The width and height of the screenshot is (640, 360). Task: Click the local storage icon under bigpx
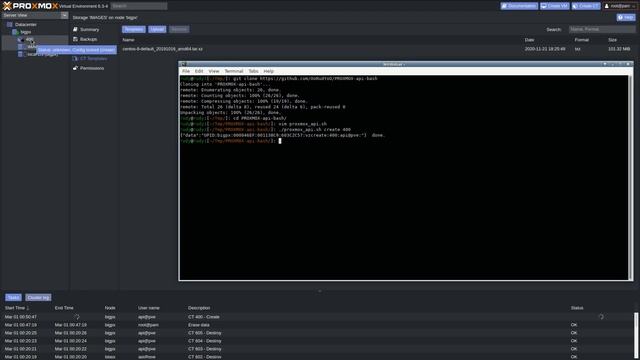pyautogui.click(x=20, y=54)
